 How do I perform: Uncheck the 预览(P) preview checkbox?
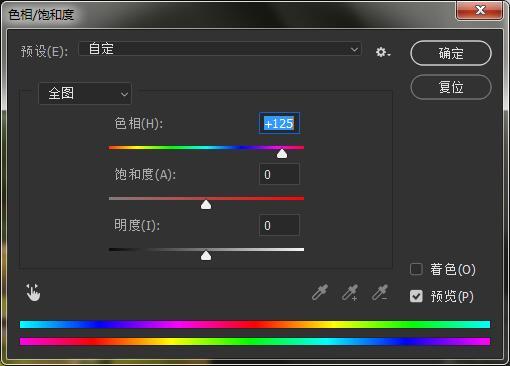tap(416, 296)
